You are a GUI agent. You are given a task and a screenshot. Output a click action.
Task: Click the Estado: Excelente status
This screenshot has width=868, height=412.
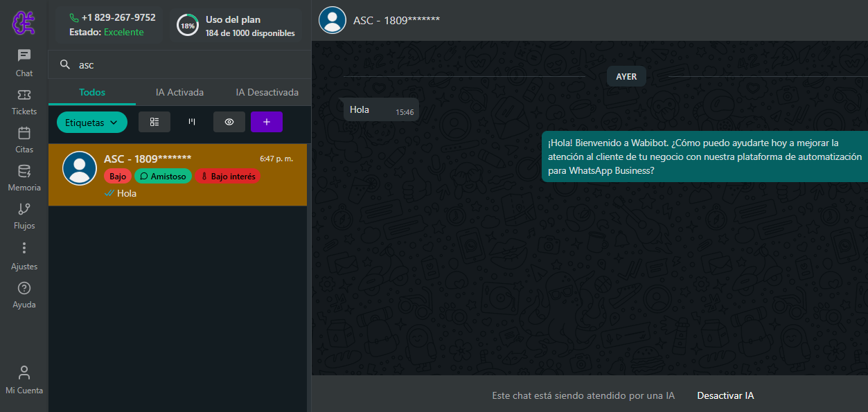coord(107,32)
